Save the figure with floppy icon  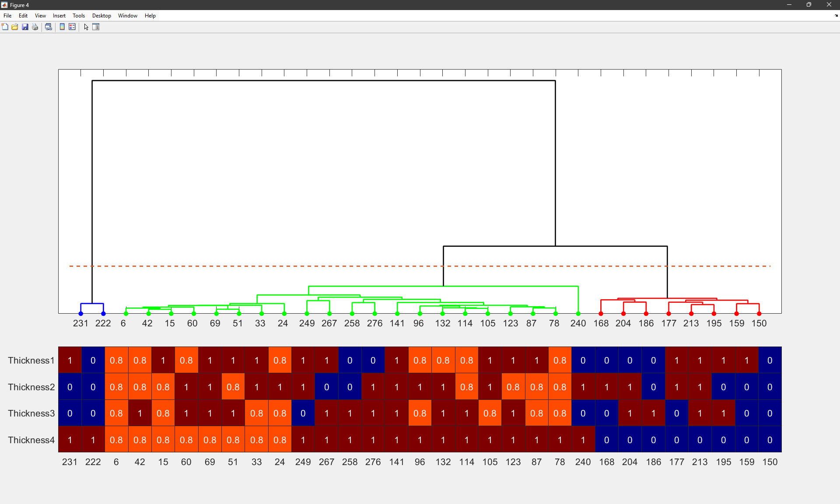(x=25, y=27)
